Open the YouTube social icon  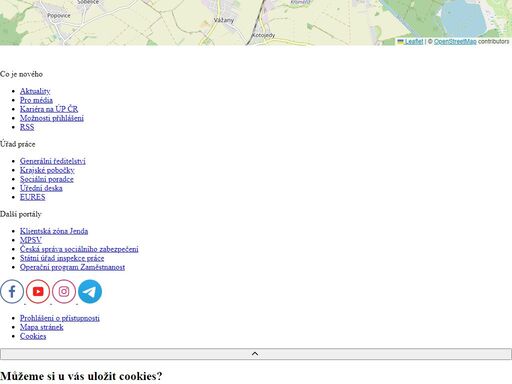coord(38,292)
